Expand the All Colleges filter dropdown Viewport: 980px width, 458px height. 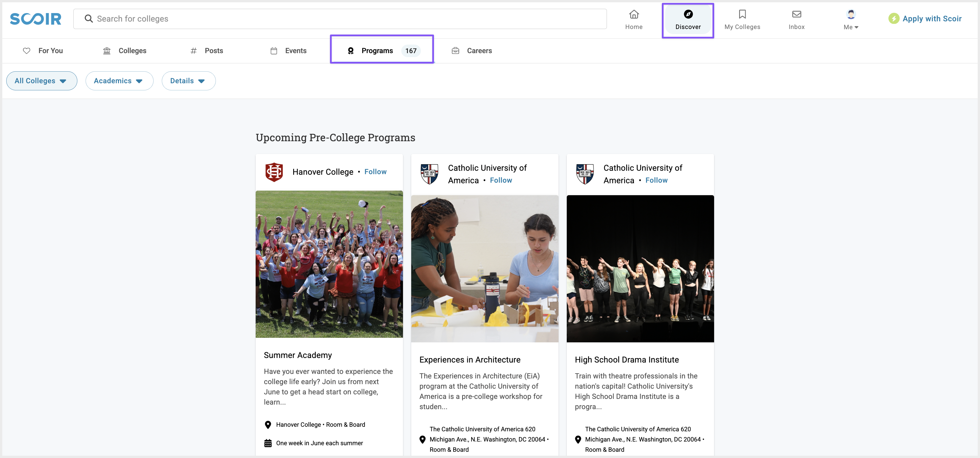tap(42, 81)
